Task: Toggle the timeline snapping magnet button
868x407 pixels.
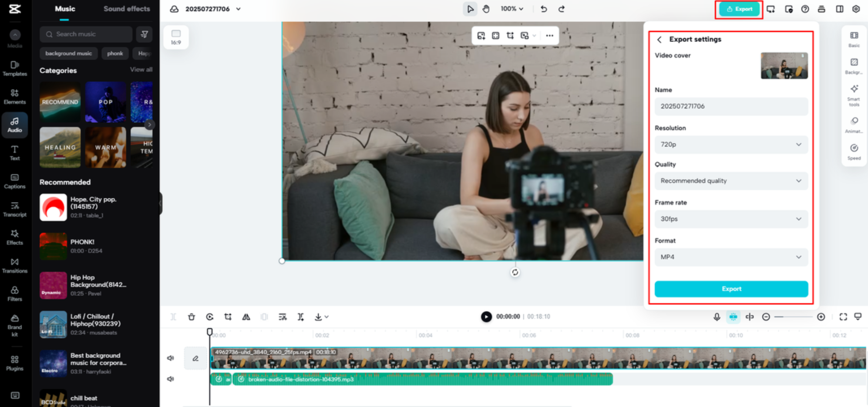Action: (733, 317)
